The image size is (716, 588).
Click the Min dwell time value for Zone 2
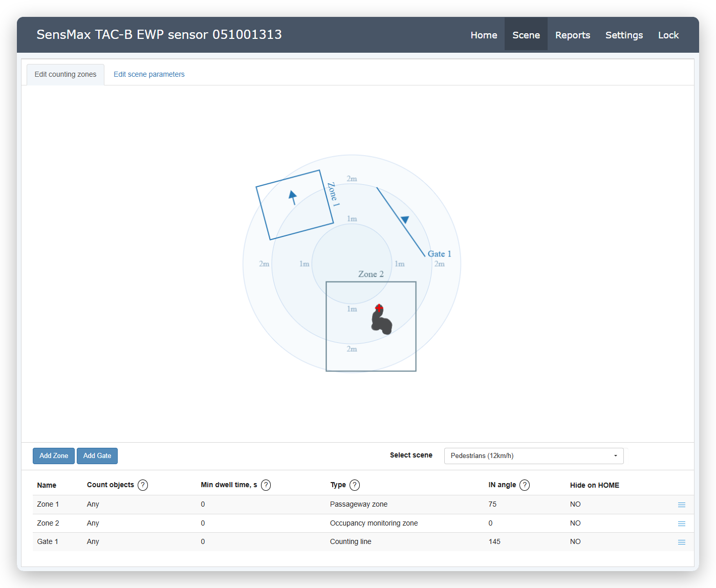[203, 523]
